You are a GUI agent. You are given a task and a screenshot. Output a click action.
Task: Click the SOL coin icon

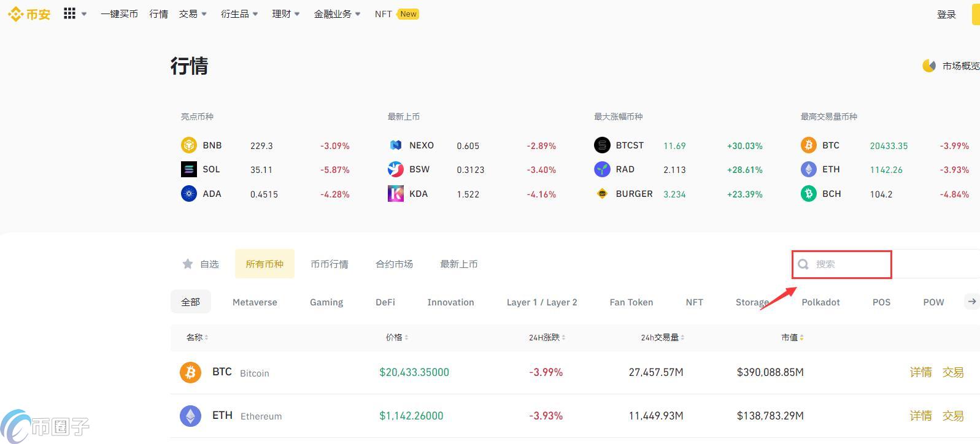click(x=188, y=169)
